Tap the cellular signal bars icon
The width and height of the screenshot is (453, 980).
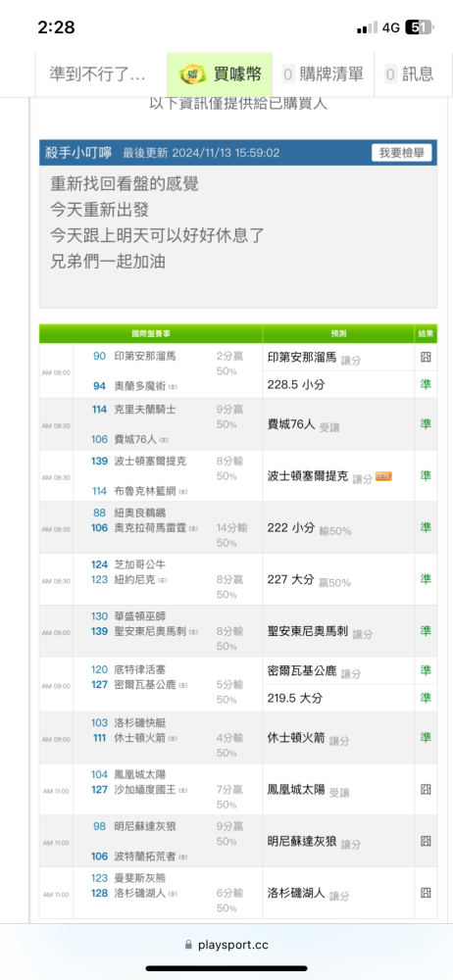368,27
